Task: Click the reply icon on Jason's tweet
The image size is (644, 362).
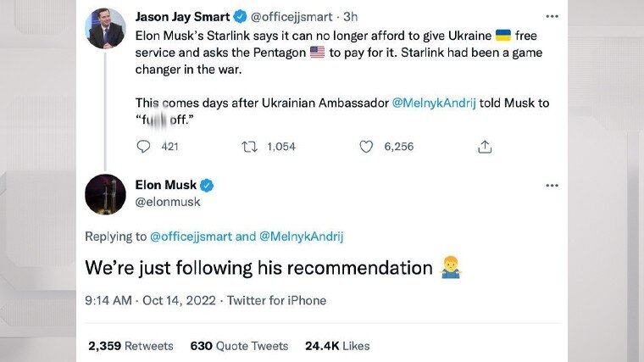Action: [143, 147]
